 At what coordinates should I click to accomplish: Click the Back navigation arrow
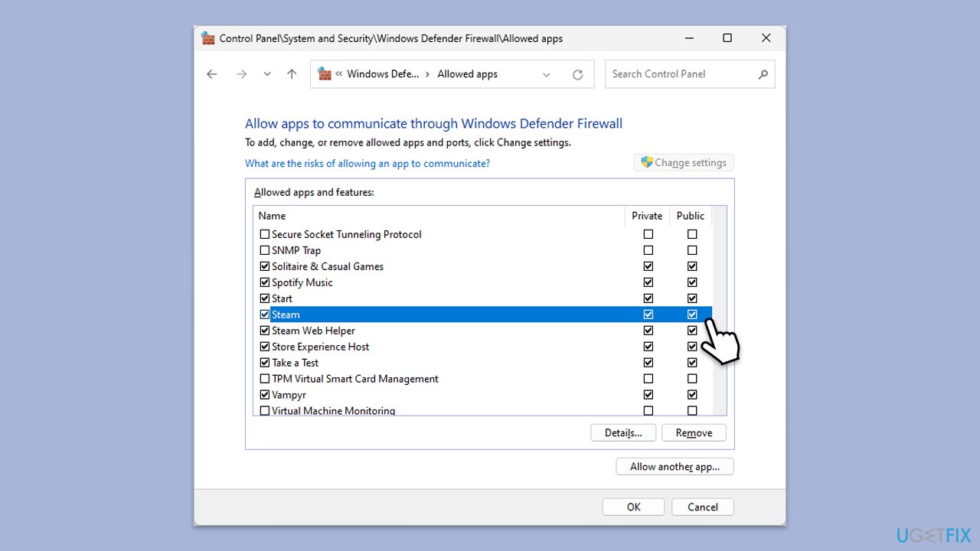pyautogui.click(x=211, y=73)
